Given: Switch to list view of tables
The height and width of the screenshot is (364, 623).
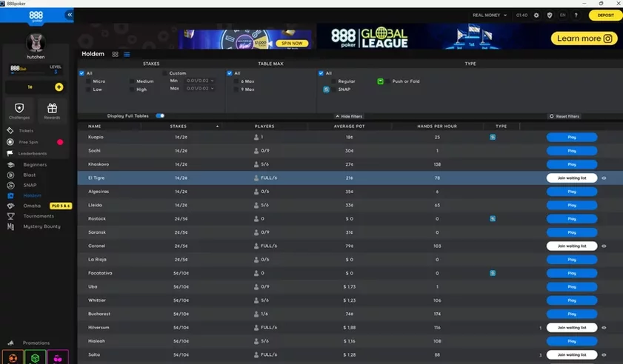Looking at the screenshot, I should [127, 55].
